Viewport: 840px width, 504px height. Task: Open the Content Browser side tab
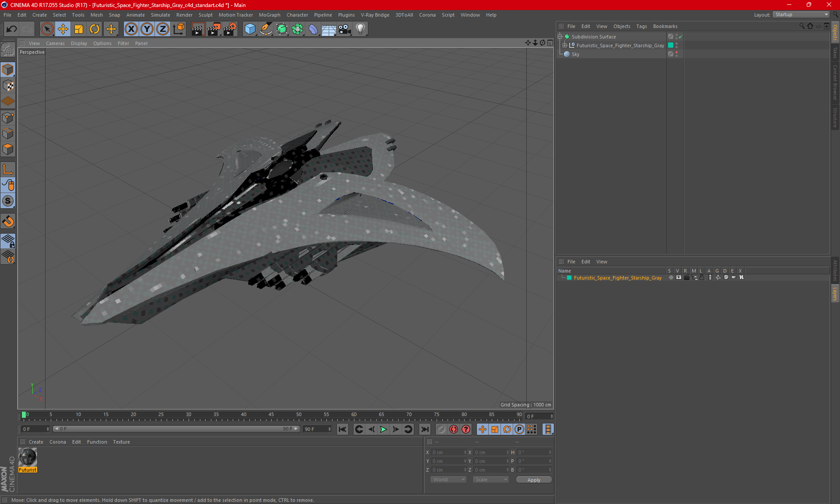pos(835,82)
